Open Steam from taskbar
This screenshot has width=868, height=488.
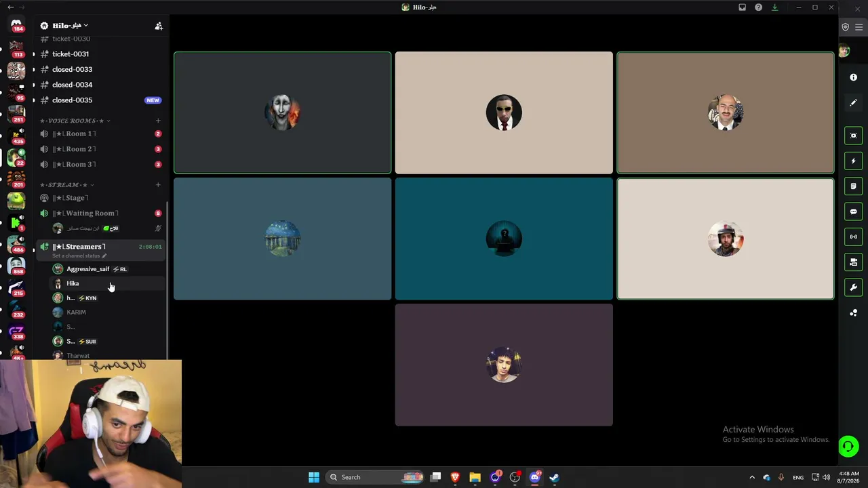click(554, 477)
